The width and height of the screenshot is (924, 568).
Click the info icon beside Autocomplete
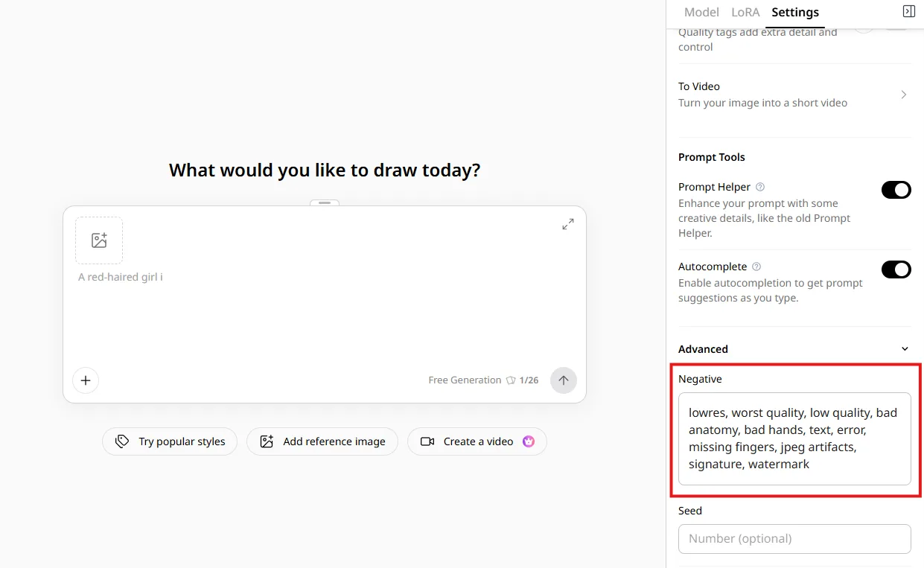coord(756,267)
